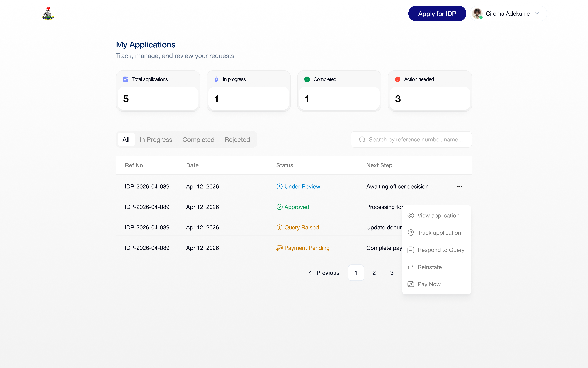This screenshot has width=588, height=368.
Task: Select the All filter tab
Action: click(x=126, y=140)
